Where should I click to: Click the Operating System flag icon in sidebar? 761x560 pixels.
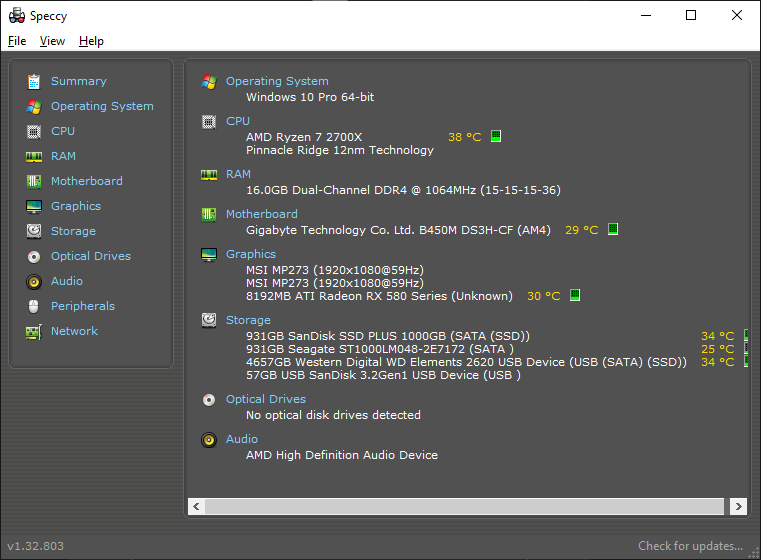click(33, 106)
